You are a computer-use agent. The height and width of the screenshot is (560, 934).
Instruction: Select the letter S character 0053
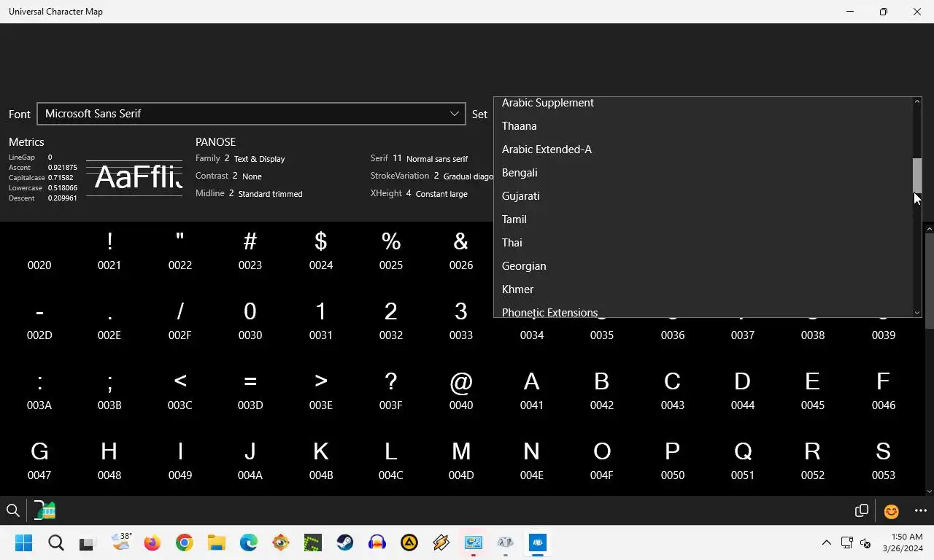coord(883,460)
